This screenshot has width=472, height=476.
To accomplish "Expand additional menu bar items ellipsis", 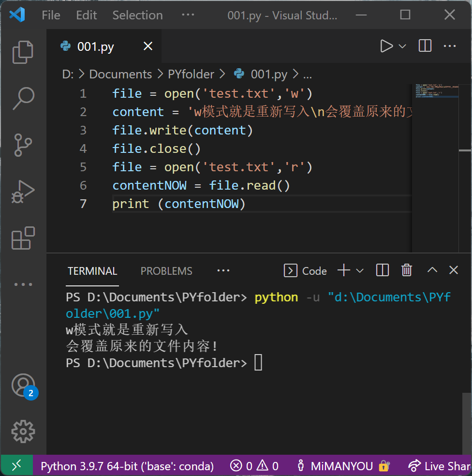I will 188,15.
